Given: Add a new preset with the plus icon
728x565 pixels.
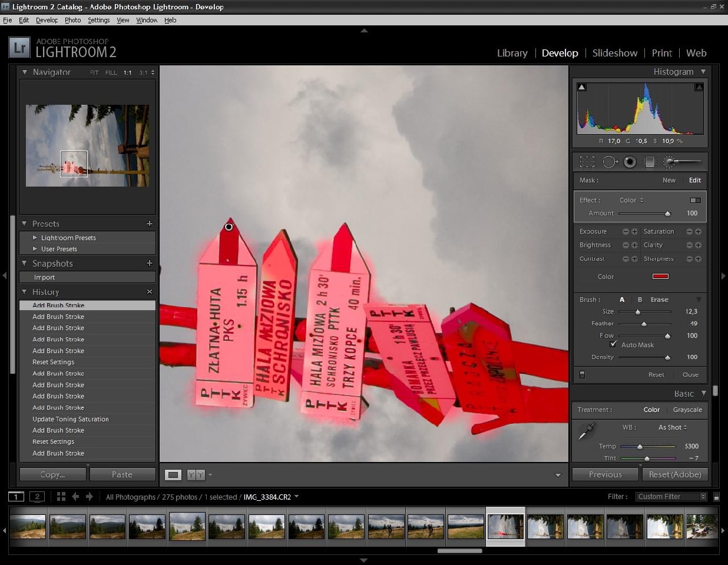Looking at the screenshot, I should coord(150,224).
